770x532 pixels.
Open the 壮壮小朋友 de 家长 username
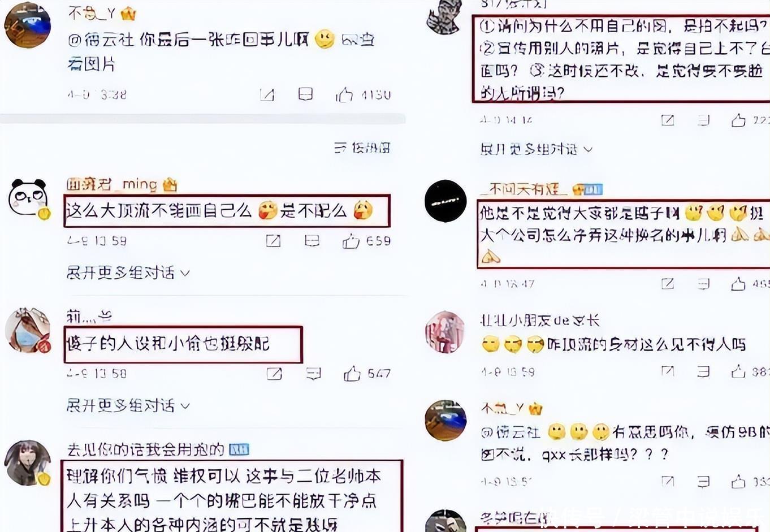pyautogui.click(x=539, y=321)
